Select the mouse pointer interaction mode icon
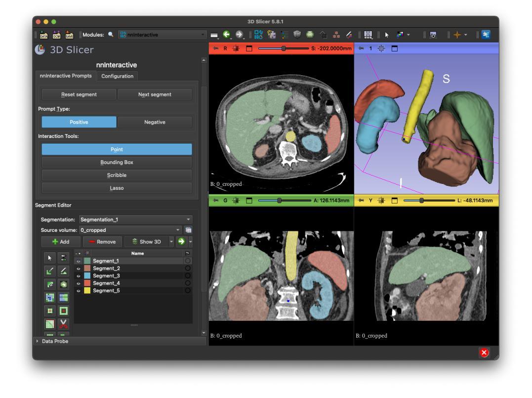The image size is (532, 398). (x=387, y=35)
